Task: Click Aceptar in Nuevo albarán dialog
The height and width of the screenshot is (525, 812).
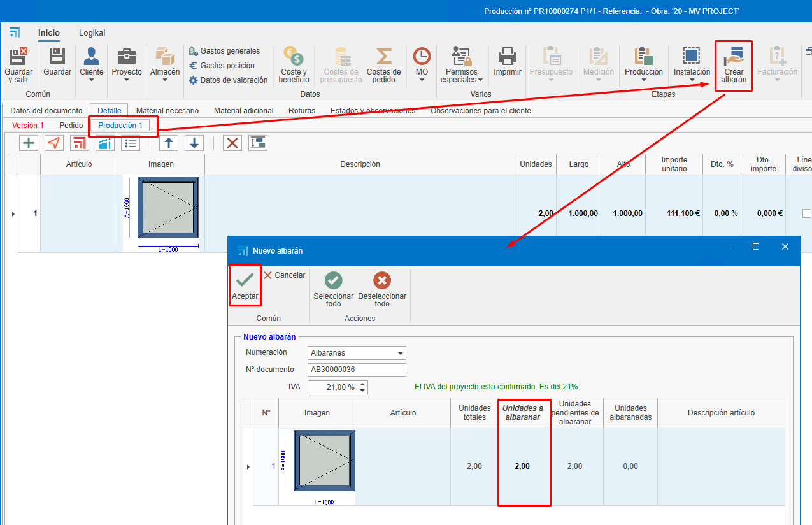Action: (245, 285)
